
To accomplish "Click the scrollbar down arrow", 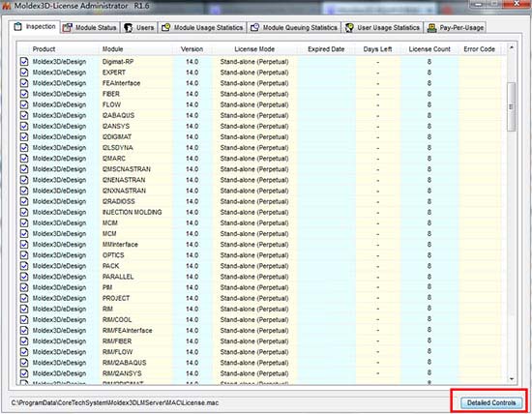I will click(512, 379).
